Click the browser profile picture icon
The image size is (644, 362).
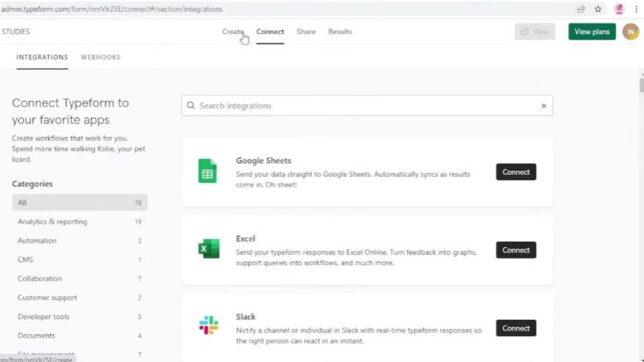(x=619, y=9)
